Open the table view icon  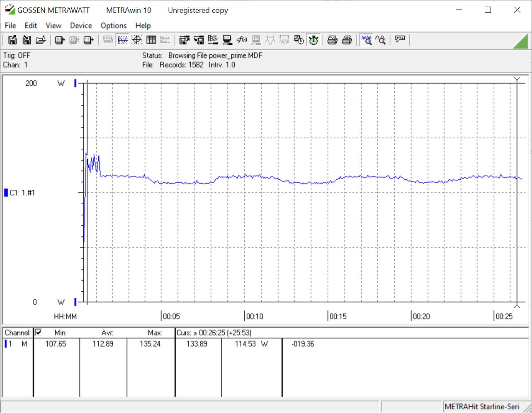[x=151, y=40]
